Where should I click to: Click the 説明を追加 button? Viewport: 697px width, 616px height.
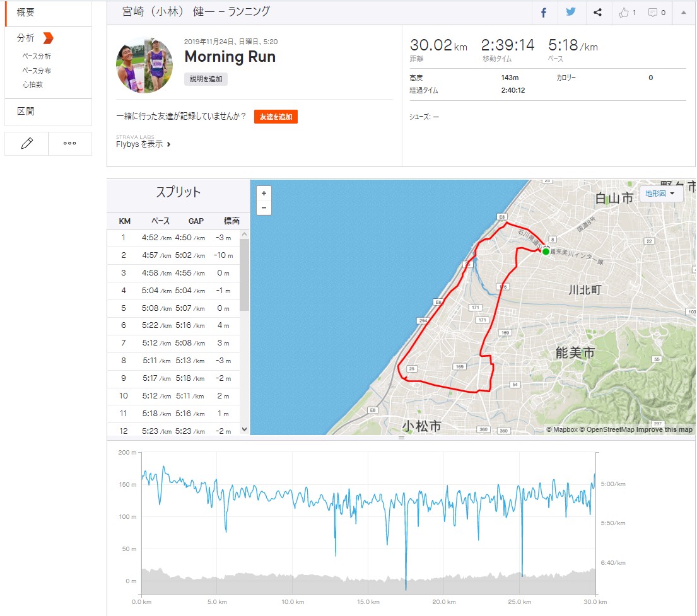206,79
